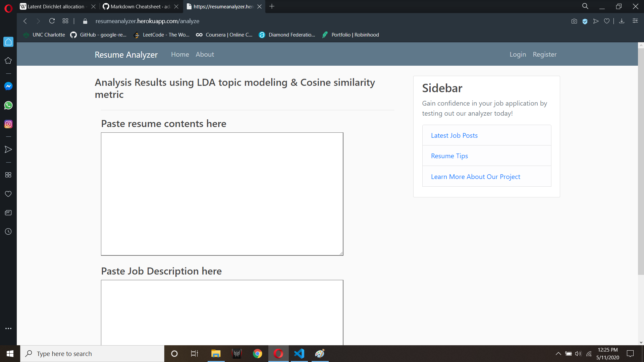
Task: Click the page vertical scrollbar
Action: click(641, 161)
